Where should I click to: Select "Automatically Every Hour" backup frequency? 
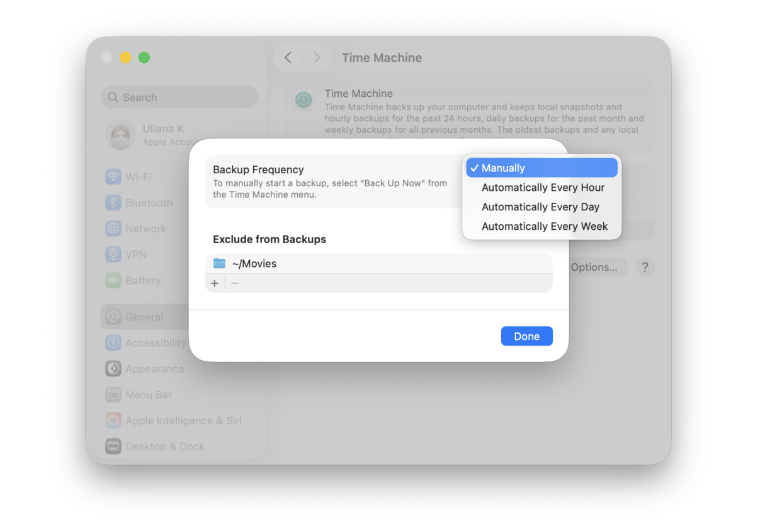pyautogui.click(x=543, y=187)
